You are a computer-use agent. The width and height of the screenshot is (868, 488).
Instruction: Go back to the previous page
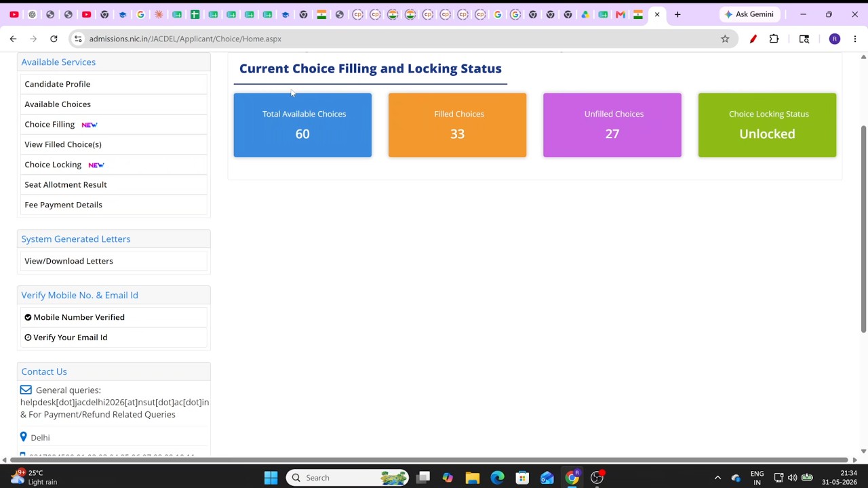[13, 39]
